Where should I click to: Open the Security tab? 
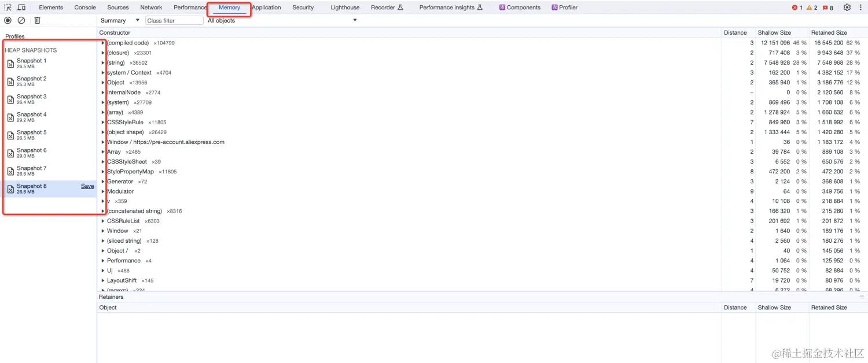click(303, 8)
